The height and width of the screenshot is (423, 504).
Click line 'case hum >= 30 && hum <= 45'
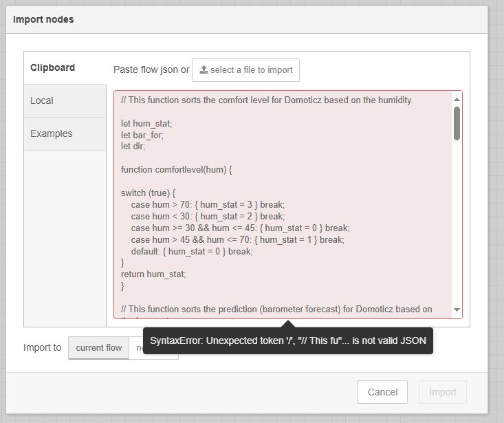241,228
